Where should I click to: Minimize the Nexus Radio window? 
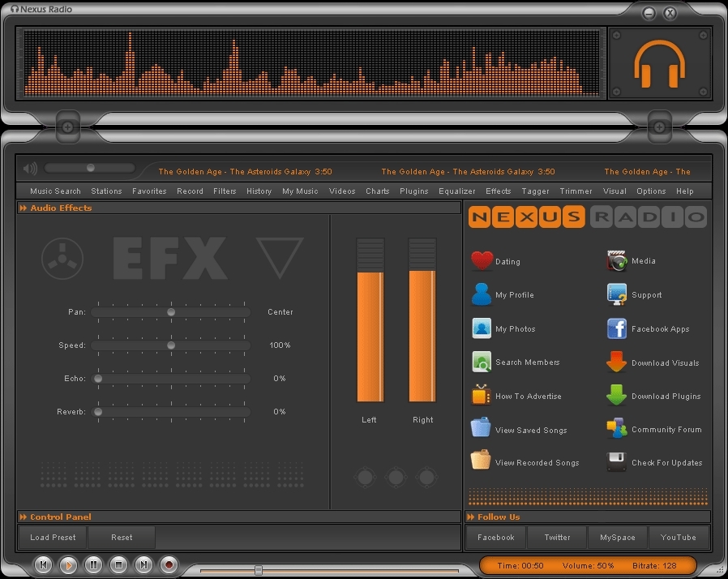(x=649, y=13)
